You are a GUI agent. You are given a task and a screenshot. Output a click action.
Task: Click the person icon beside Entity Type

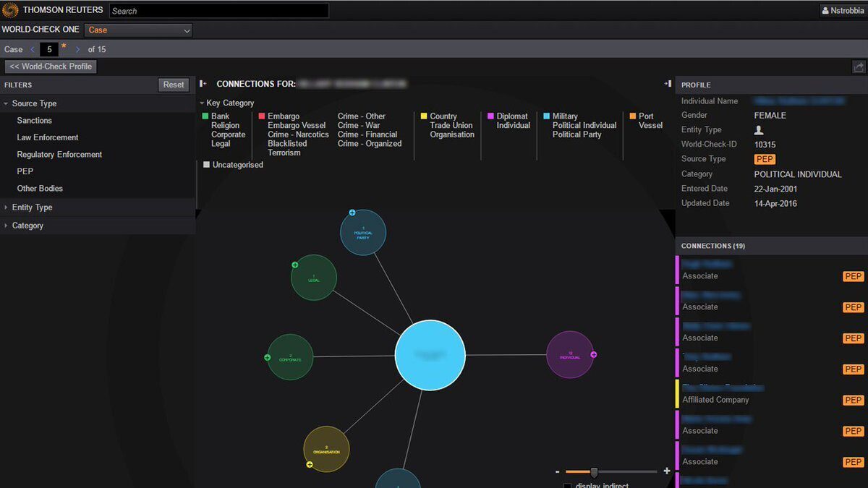[x=759, y=130]
